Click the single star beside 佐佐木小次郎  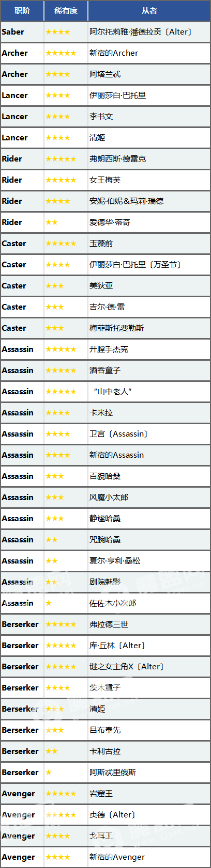click(x=49, y=603)
